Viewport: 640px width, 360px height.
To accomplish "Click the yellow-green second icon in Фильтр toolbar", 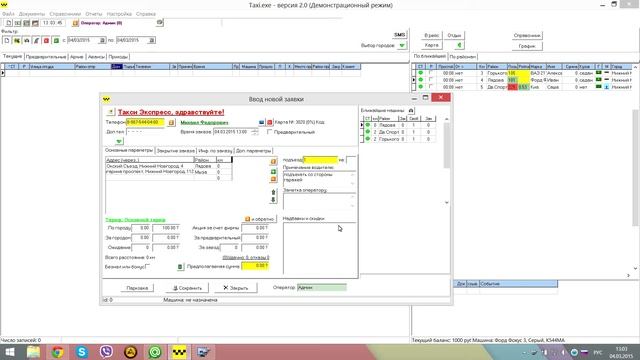I will point(17,40).
